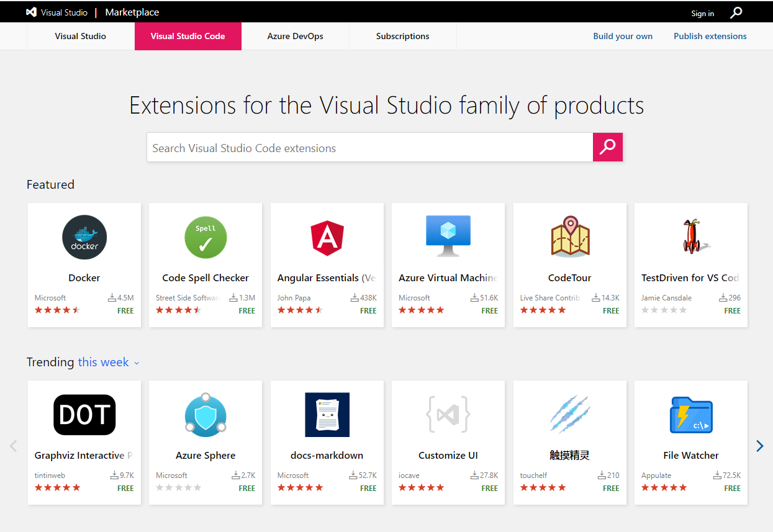
Task: Click star rating on Angular Essentials card
Action: [x=300, y=310]
